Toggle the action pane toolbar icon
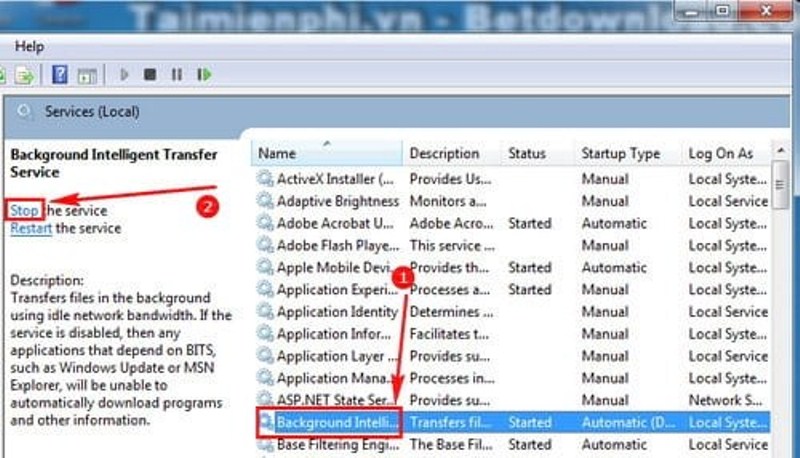Viewport: 800px width, 458px height. point(87,76)
